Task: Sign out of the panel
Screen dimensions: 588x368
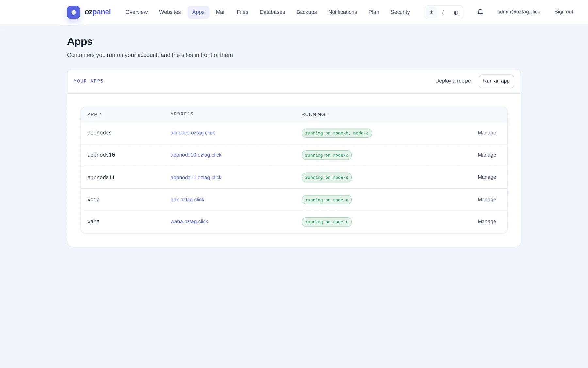Action: point(563,12)
